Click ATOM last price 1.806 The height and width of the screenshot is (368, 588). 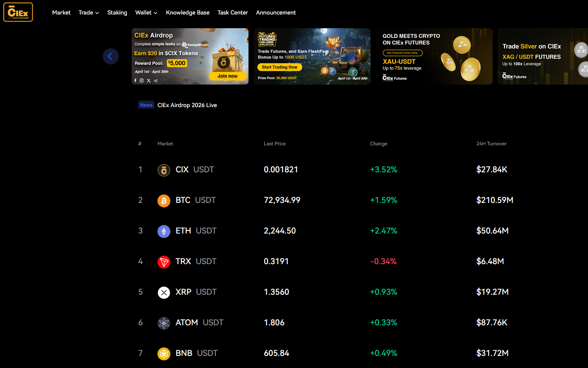274,323
